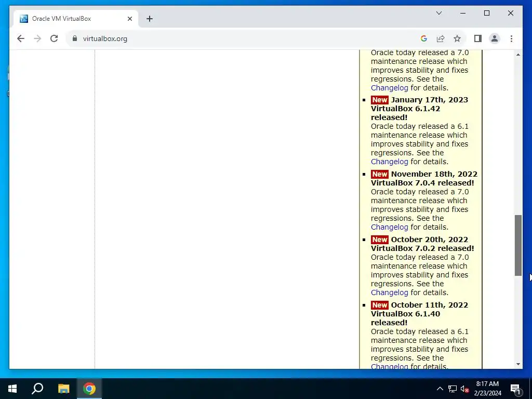Click New badge beside January 17th entry
The width and height of the screenshot is (532, 399).
(379, 100)
